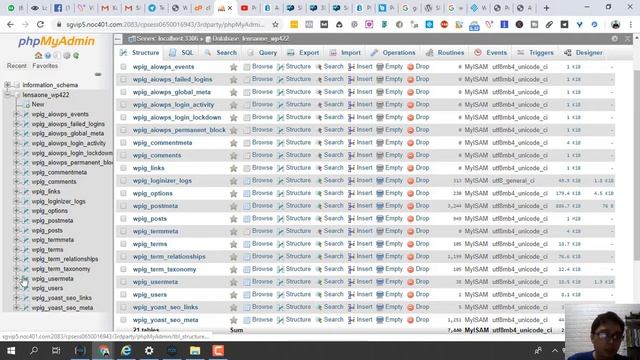Click the Browse link for wpig_term_relationships

[x=262, y=257]
